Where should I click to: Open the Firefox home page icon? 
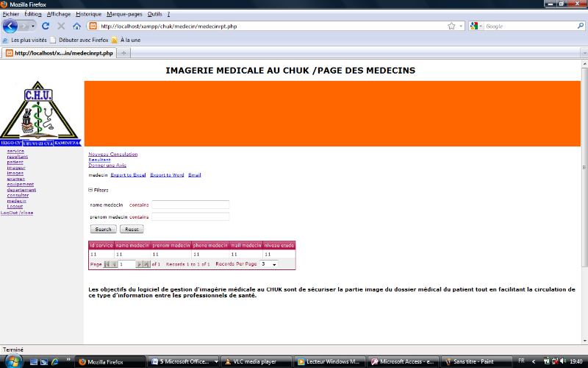click(x=77, y=26)
